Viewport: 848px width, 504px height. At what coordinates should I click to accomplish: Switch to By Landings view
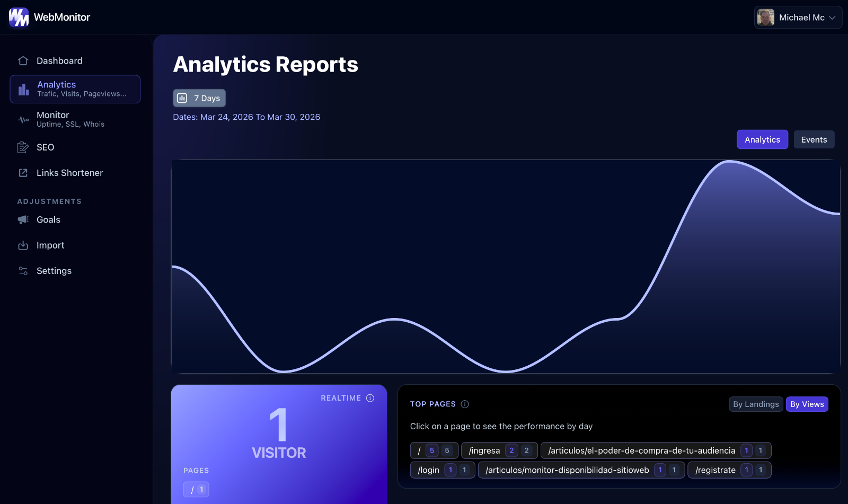click(x=756, y=404)
